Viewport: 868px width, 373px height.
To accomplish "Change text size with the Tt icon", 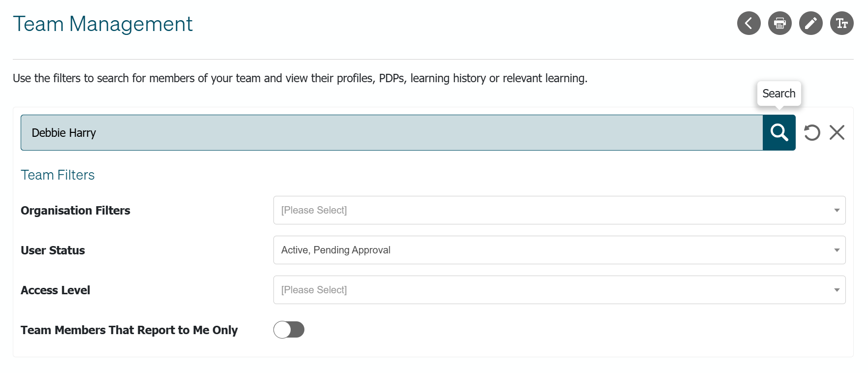I will point(841,23).
